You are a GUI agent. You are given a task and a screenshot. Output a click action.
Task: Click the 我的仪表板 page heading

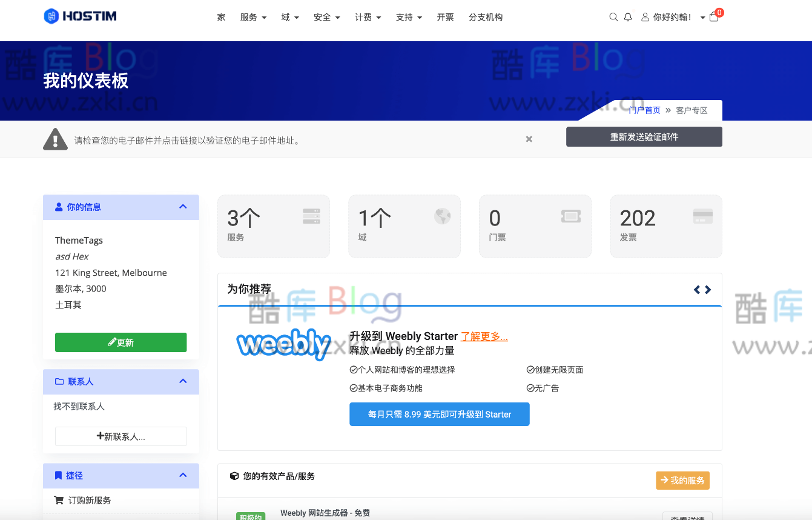(85, 81)
